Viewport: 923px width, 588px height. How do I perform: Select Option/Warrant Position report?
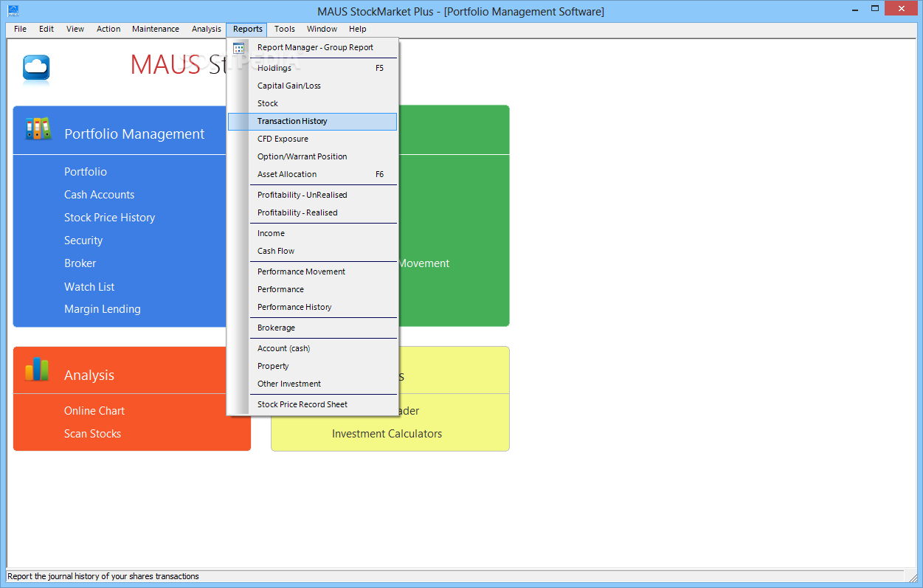tap(312, 156)
